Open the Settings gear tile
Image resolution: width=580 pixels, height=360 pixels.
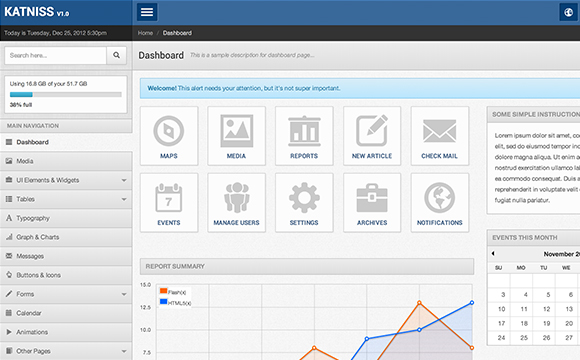(304, 203)
